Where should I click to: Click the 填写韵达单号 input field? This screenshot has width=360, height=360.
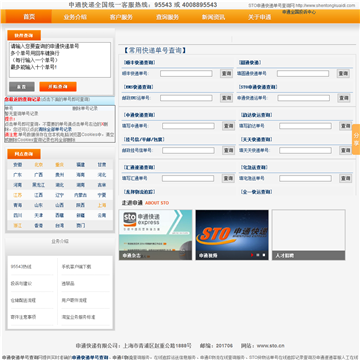[x=305, y=126]
